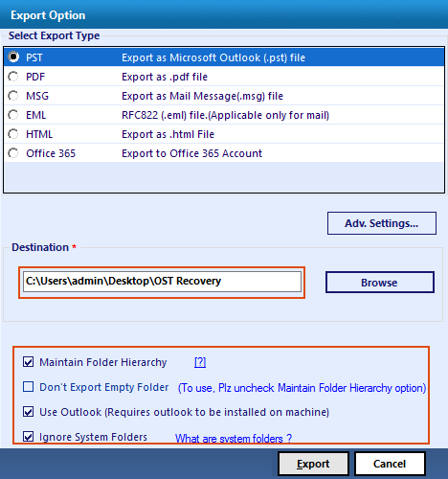Click 'Export as .pdf file' description row

click(165, 77)
